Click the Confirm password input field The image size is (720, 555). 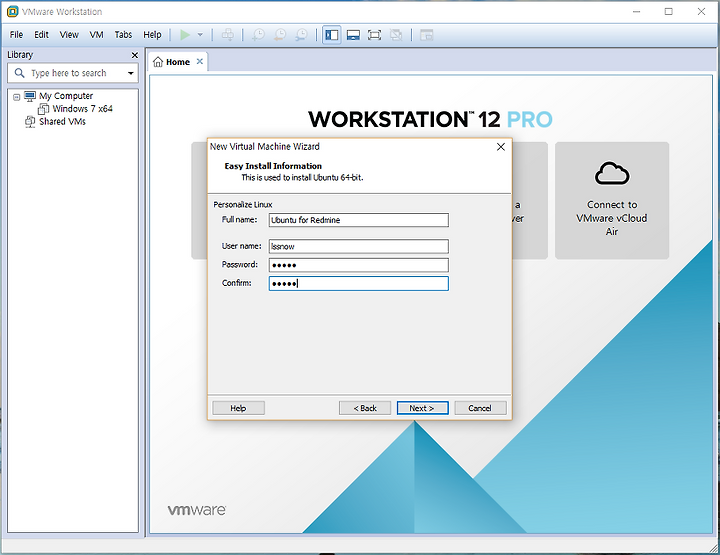click(x=359, y=283)
